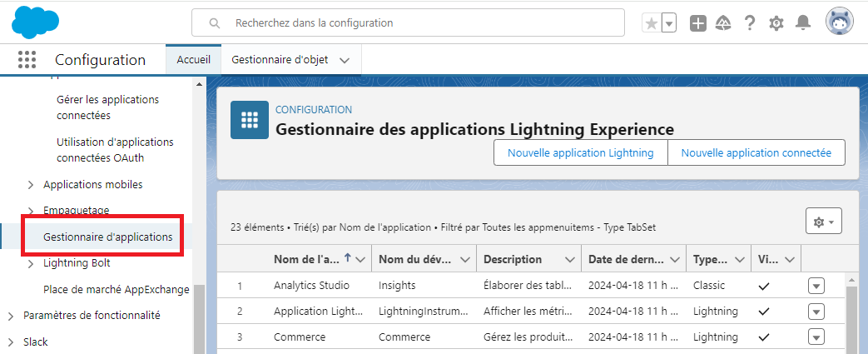Open Nom de l'application column menu chevron
Viewport: 868px width, 354px height.
[360, 259]
